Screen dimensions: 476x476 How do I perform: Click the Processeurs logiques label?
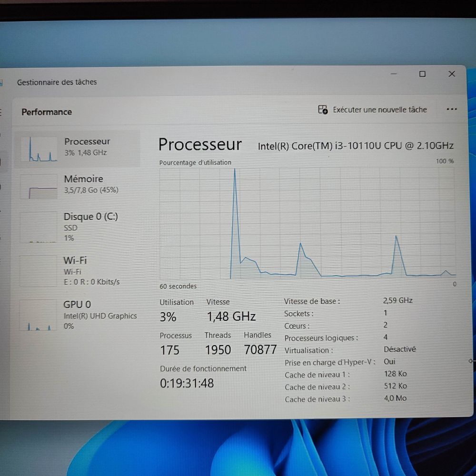[x=321, y=338]
